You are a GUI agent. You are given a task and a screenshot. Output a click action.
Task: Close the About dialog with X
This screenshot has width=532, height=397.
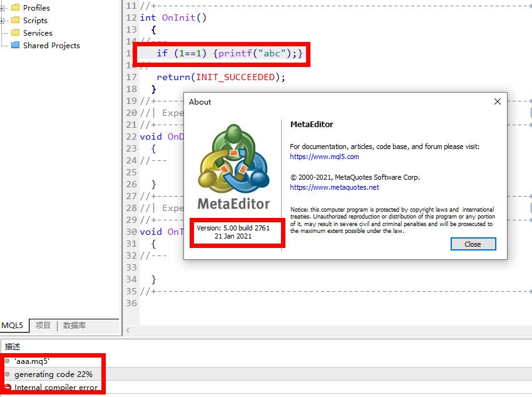(498, 101)
